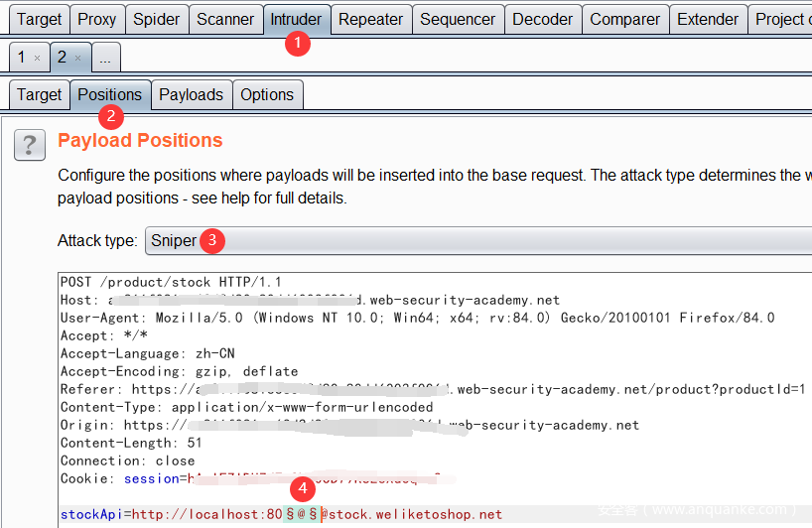Click the Accept-Language: zh-CN line

click(x=148, y=353)
